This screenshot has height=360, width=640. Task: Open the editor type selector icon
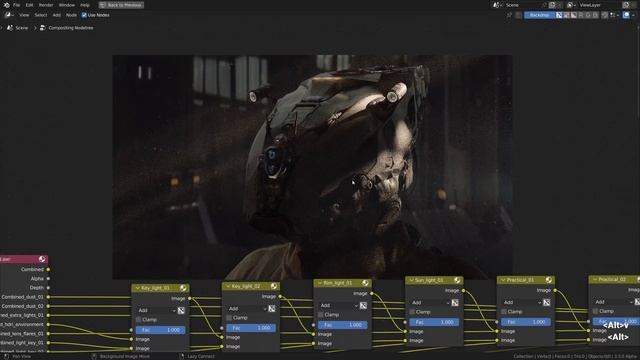(x=9, y=15)
